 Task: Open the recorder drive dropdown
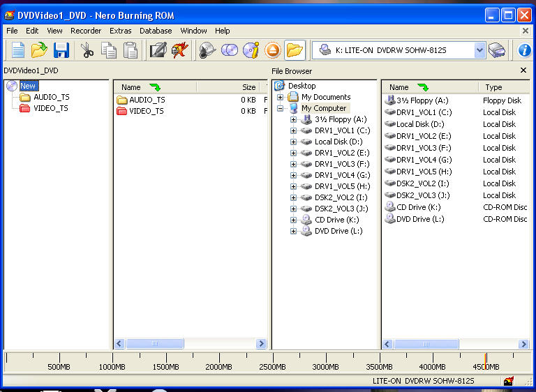click(479, 50)
